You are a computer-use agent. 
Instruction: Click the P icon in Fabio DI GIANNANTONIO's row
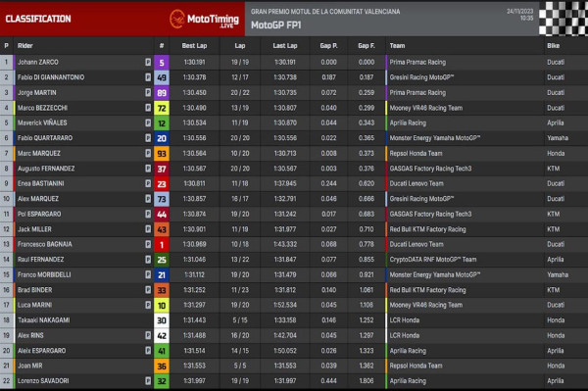pyautogui.click(x=148, y=77)
